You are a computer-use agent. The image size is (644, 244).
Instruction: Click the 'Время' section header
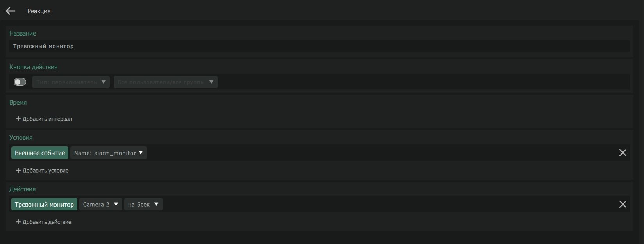(x=18, y=102)
